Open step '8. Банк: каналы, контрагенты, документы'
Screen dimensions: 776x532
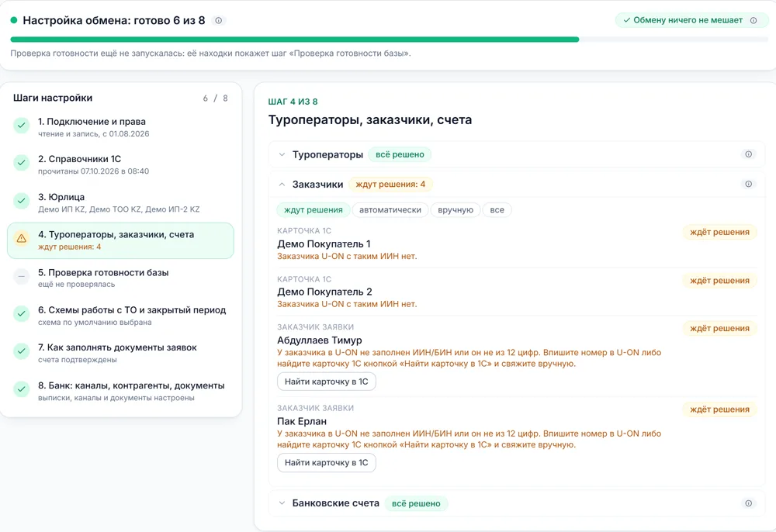coord(121,391)
